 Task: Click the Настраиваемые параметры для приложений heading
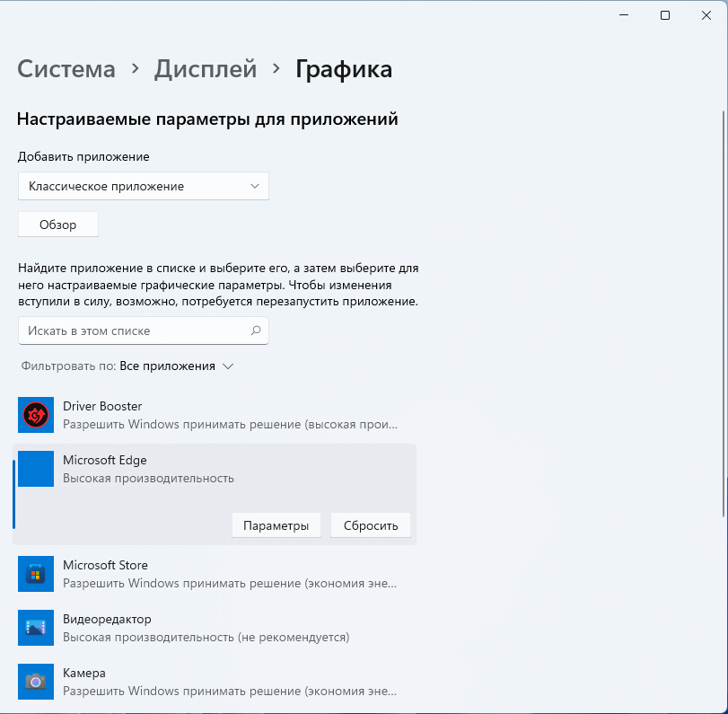(x=207, y=119)
